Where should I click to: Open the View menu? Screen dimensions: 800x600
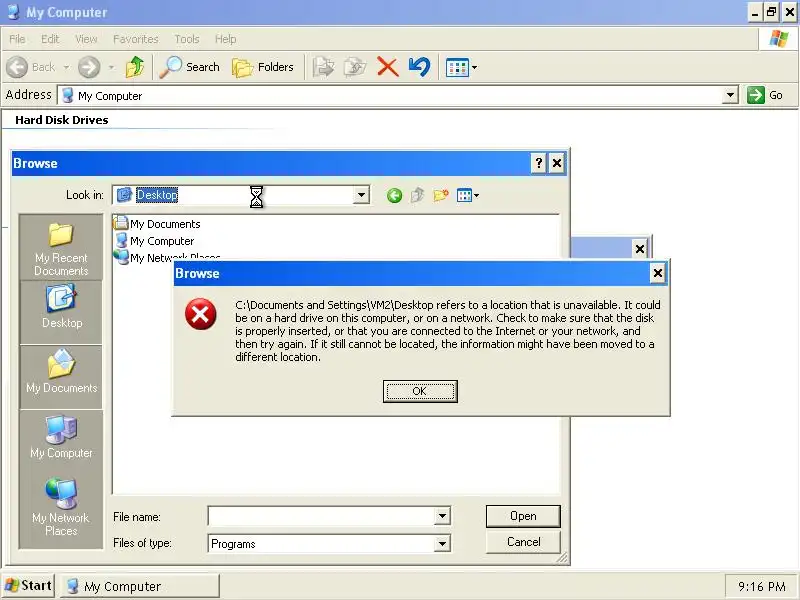point(86,39)
